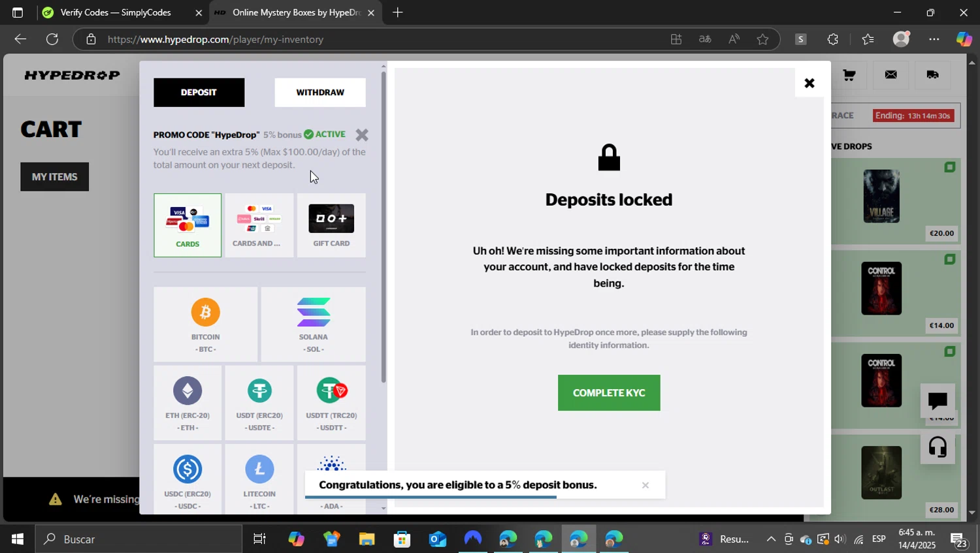The image size is (980, 553).
Task: Open the support headset icon
Action: [938, 447]
